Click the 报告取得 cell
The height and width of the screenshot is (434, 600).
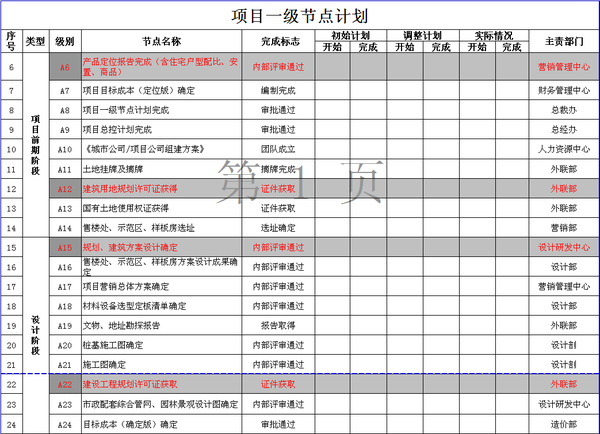[278, 326]
